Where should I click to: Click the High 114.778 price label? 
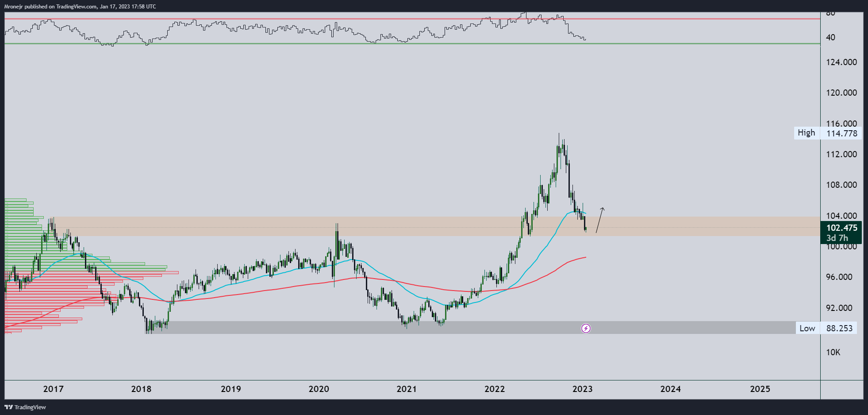tap(827, 133)
